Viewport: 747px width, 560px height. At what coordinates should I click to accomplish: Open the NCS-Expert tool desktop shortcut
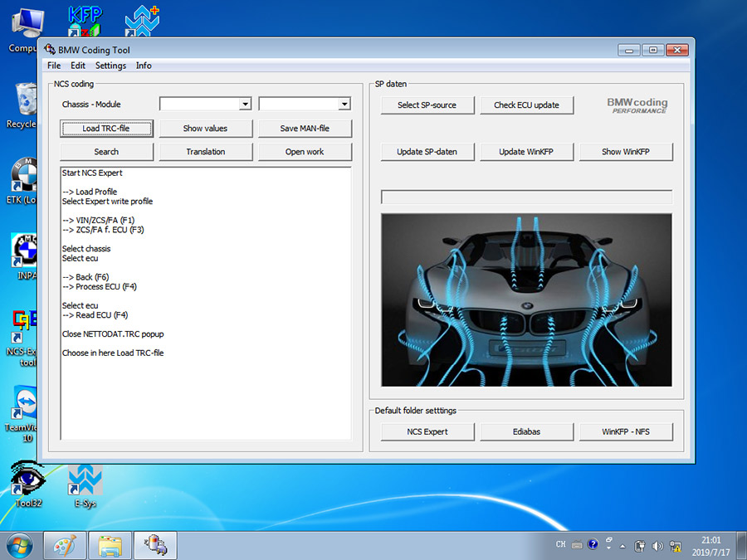[x=22, y=338]
